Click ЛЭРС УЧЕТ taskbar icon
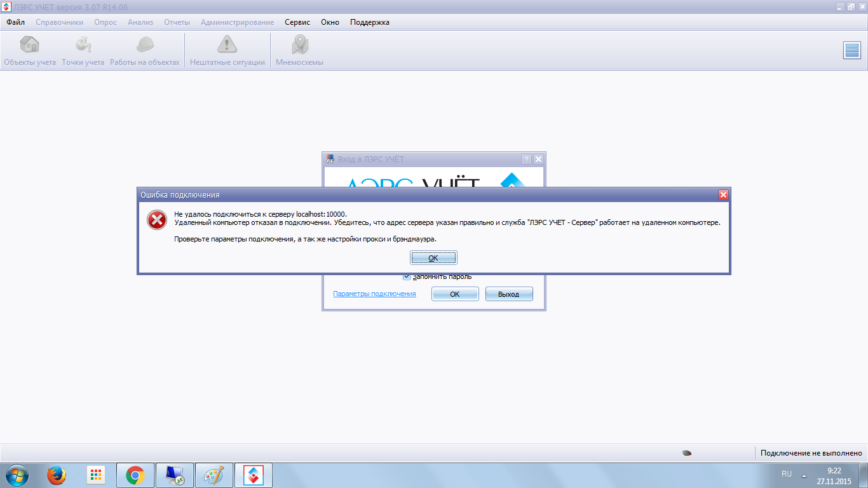868x488 pixels. coord(254,475)
